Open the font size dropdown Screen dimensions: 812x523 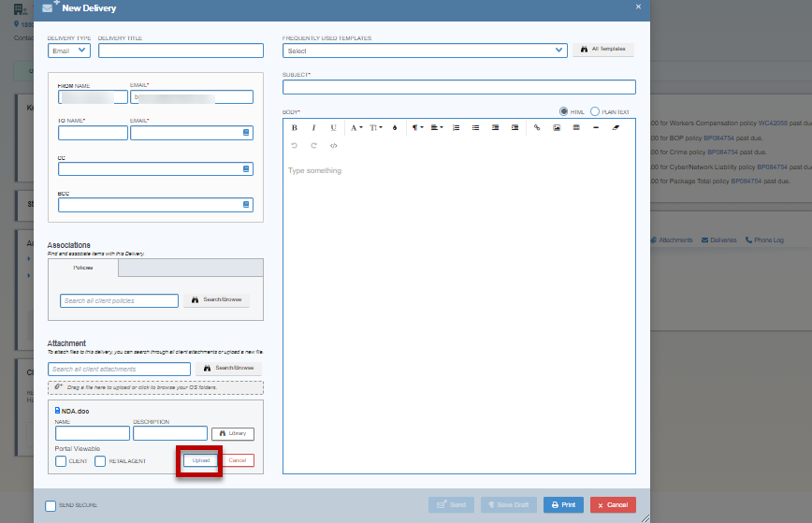tap(375, 127)
